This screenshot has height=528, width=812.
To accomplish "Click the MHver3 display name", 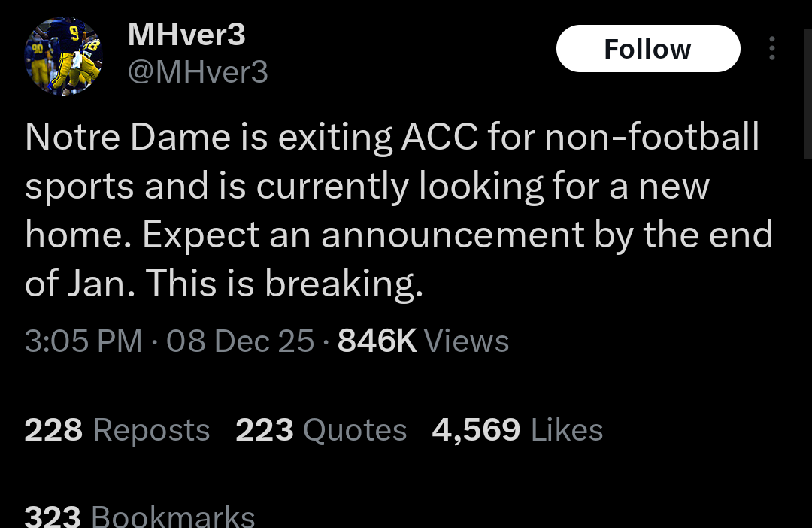I will 186,34.
